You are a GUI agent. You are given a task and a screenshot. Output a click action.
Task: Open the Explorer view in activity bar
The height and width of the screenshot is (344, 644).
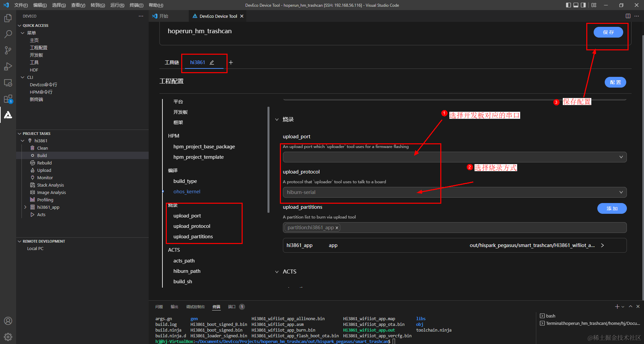(8, 18)
